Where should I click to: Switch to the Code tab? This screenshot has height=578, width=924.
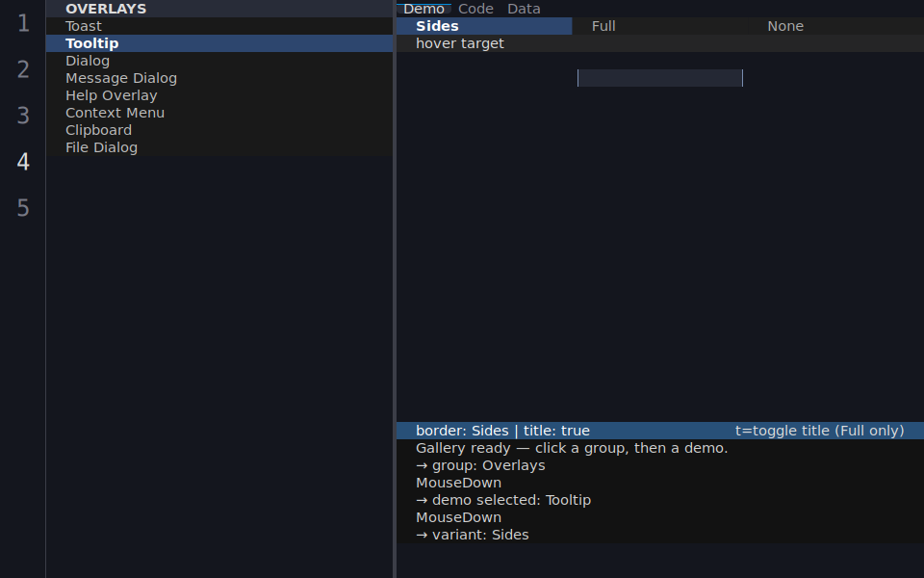coord(475,9)
